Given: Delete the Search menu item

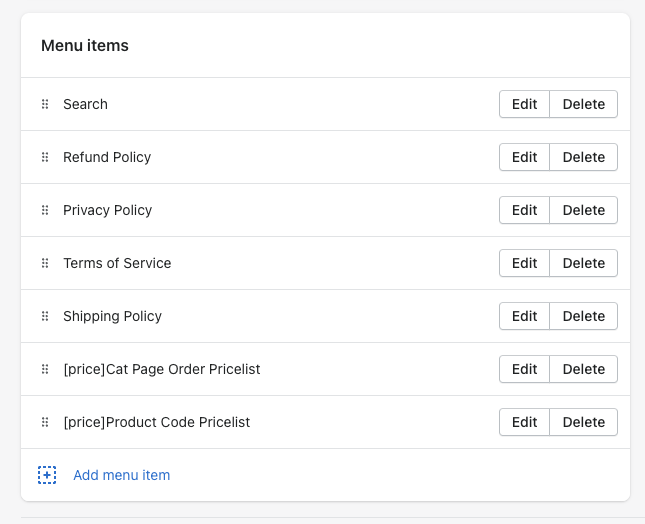Looking at the screenshot, I should pyautogui.click(x=583, y=104).
